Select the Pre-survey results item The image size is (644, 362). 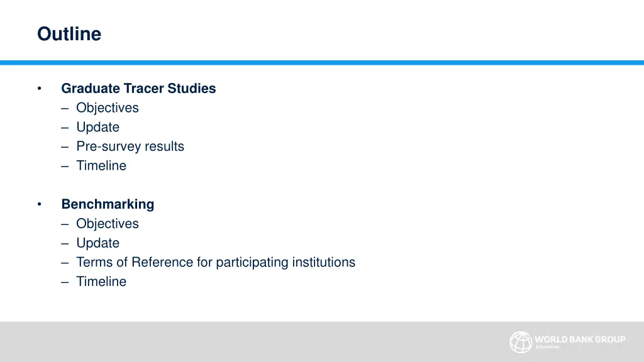coord(130,146)
